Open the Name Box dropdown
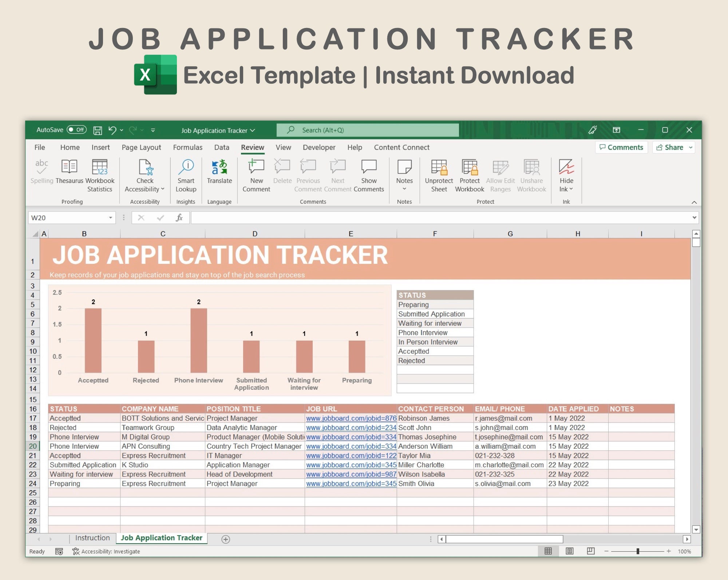728x580 pixels. coord(110,218)
